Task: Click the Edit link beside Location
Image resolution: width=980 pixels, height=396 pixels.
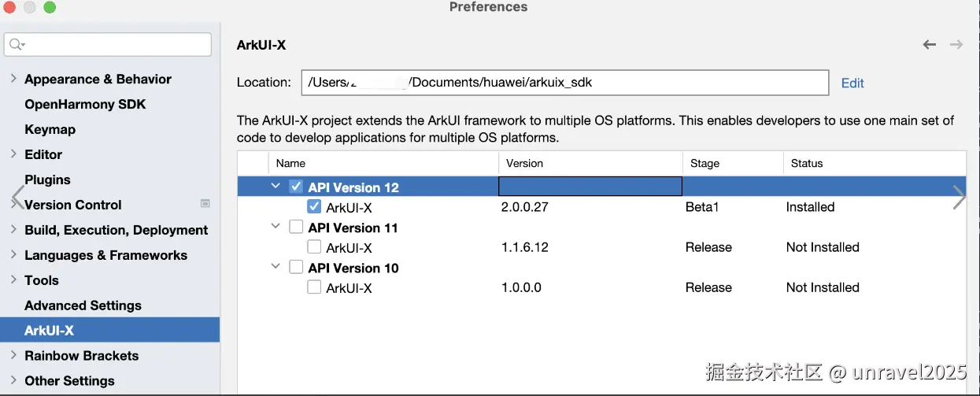Action: (852, 83)
